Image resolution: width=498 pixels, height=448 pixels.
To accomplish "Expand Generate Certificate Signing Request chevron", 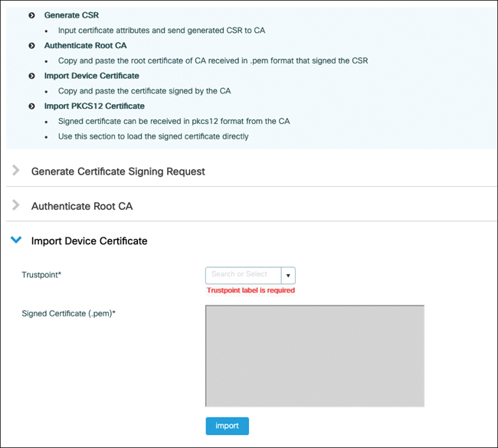I will (x=16, y=171).
